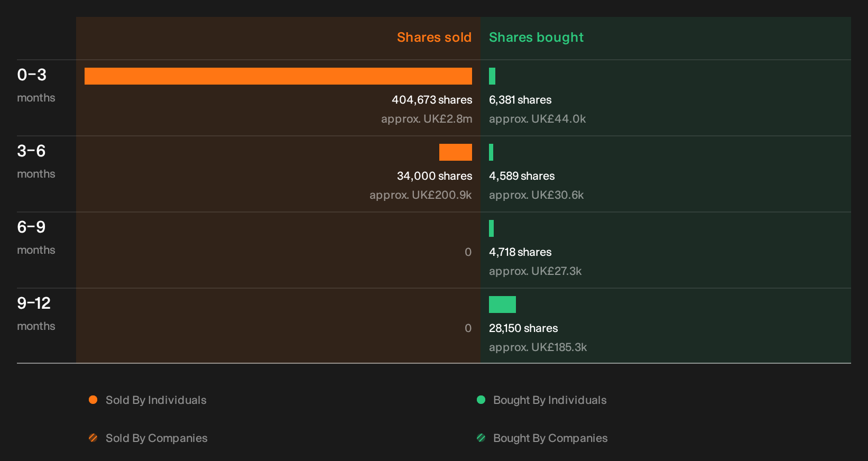Image resolution: width=868 pixels, height=461 pixels.
Task: Click the Sold By Companies legend label
Action: [156, 438]
